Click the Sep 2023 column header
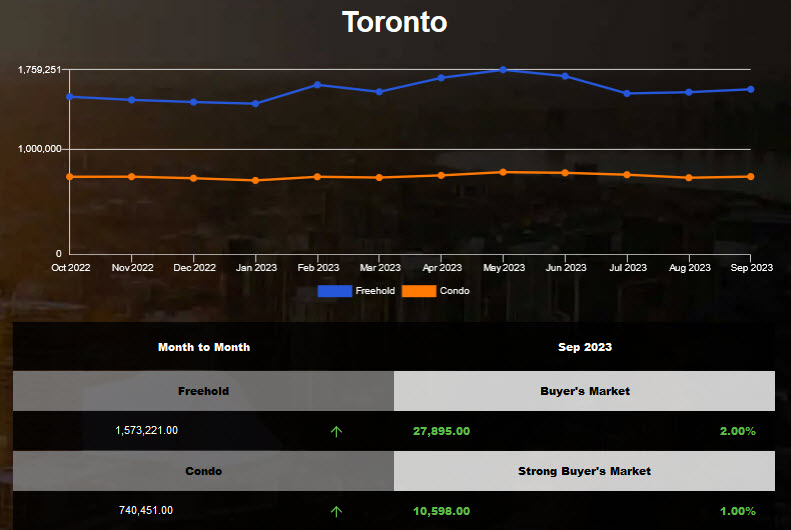The height and width of the screenshot is (530, 791). (x=585, y=347)
